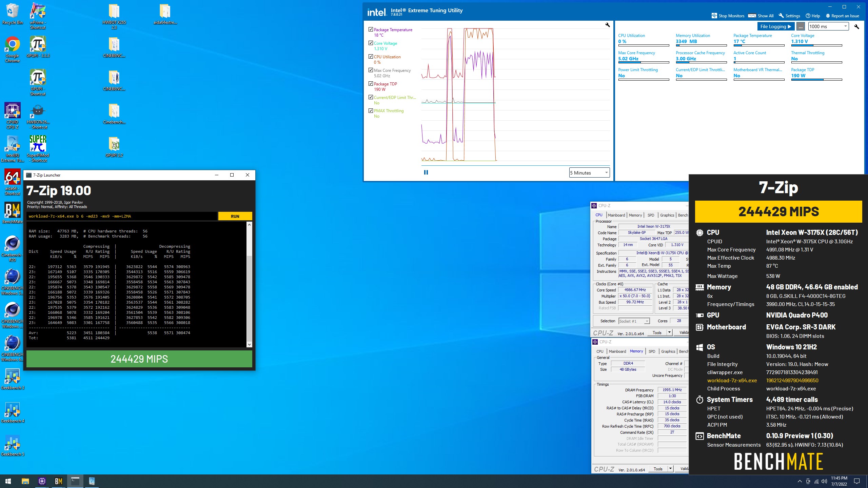Open Tools dropdown arrow in lower CPU-Z

pos(670,469)
